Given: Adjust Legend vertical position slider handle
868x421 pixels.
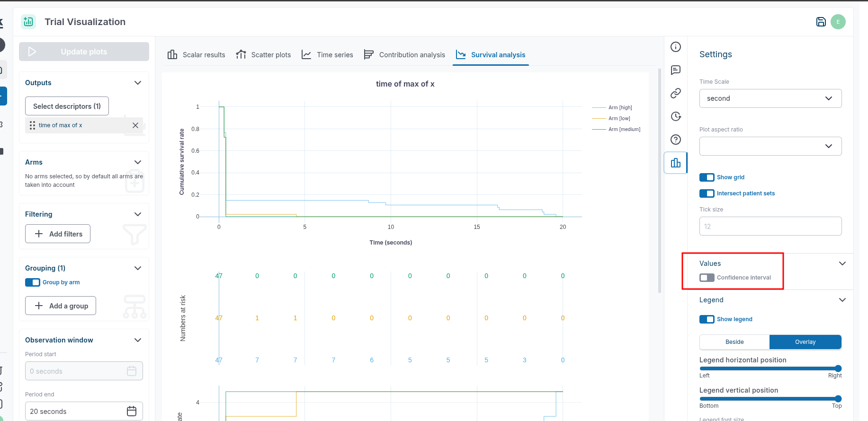Looking at the screenshot, I should (x=838, y=399).
